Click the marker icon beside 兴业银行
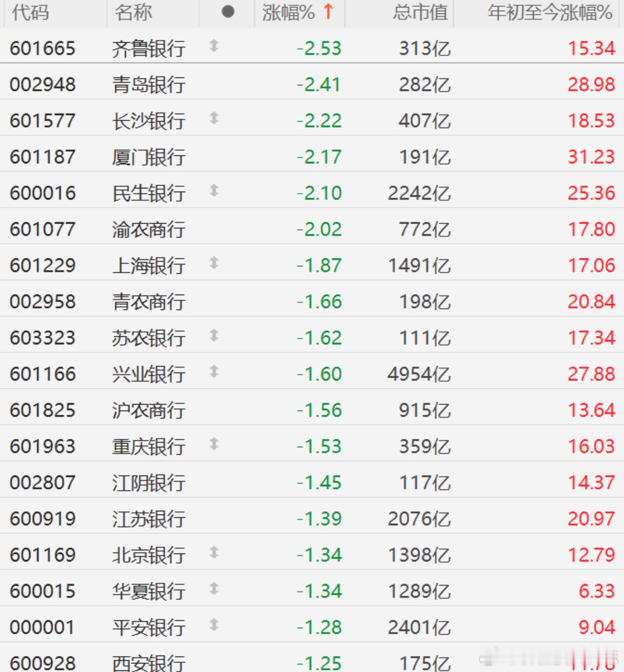Screen dimensions: 624x672 [x=214, y=371]
